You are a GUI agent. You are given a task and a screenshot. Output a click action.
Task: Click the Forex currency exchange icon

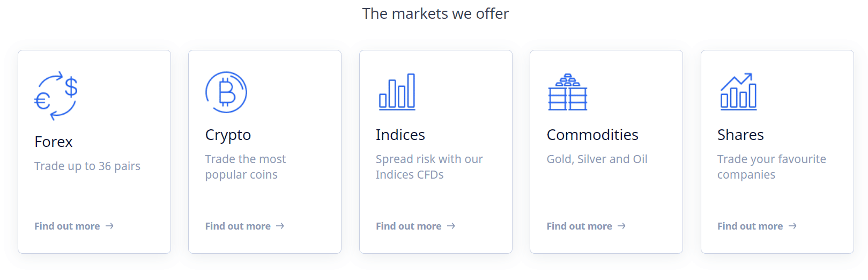(x=56, y=95)
